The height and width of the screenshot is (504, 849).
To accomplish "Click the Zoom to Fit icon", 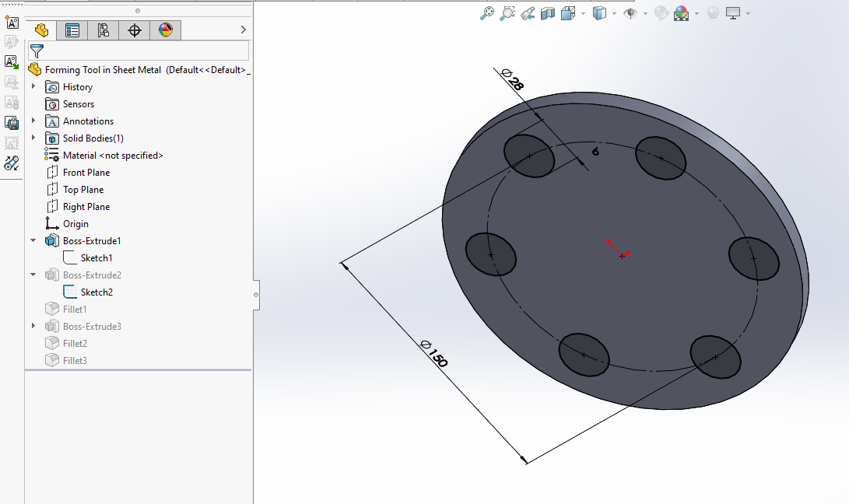I will point(487,13).
